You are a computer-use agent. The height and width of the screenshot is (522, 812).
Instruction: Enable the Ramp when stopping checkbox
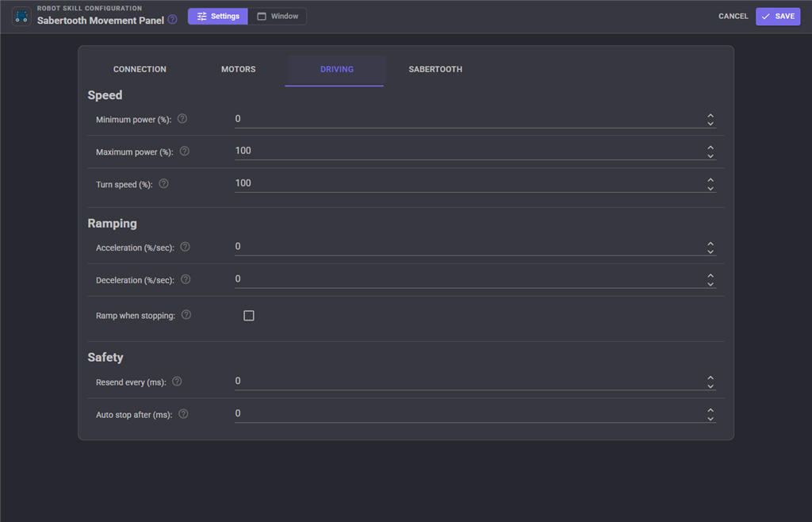click(x=248, y=316)
